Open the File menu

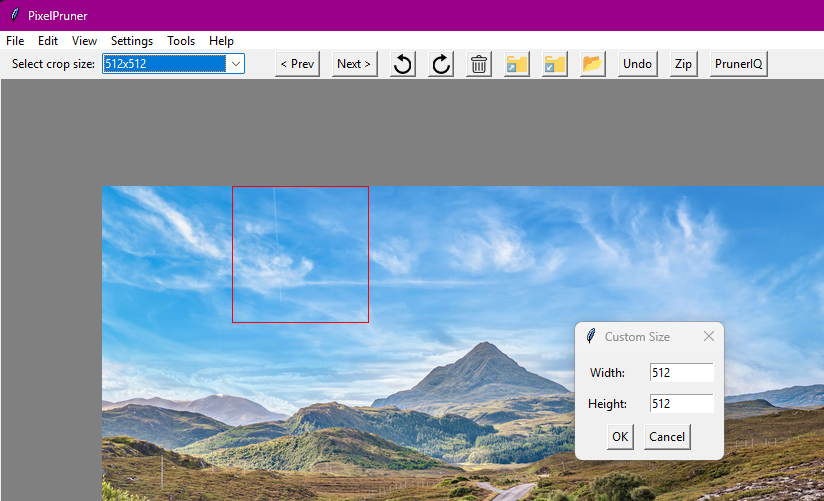click(x=15, y=41)
